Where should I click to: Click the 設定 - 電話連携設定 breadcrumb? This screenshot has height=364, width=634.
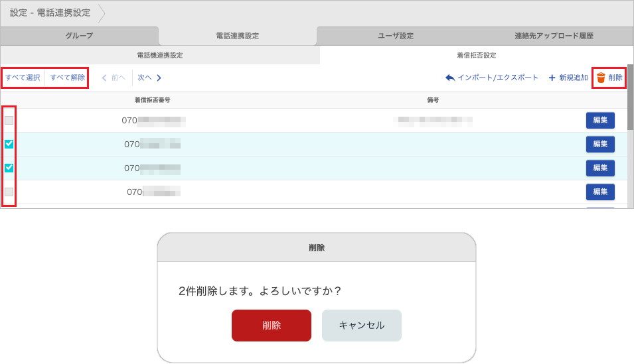50,13
